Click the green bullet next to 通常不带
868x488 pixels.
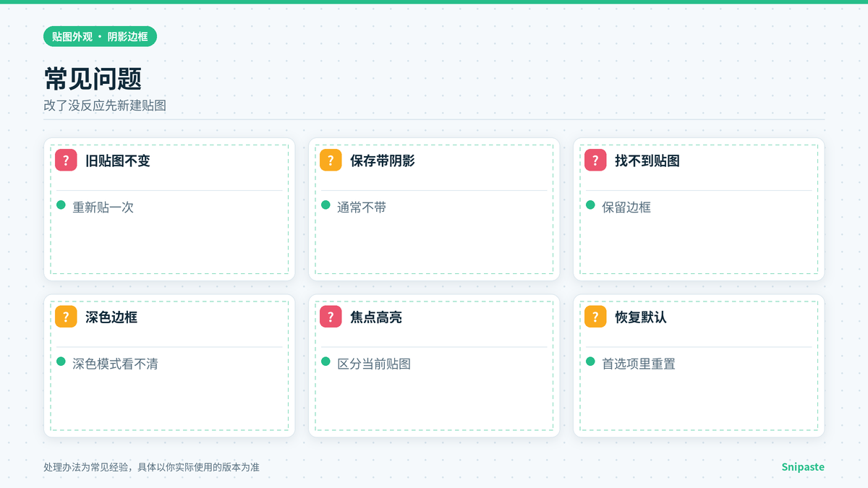point(326,205)
